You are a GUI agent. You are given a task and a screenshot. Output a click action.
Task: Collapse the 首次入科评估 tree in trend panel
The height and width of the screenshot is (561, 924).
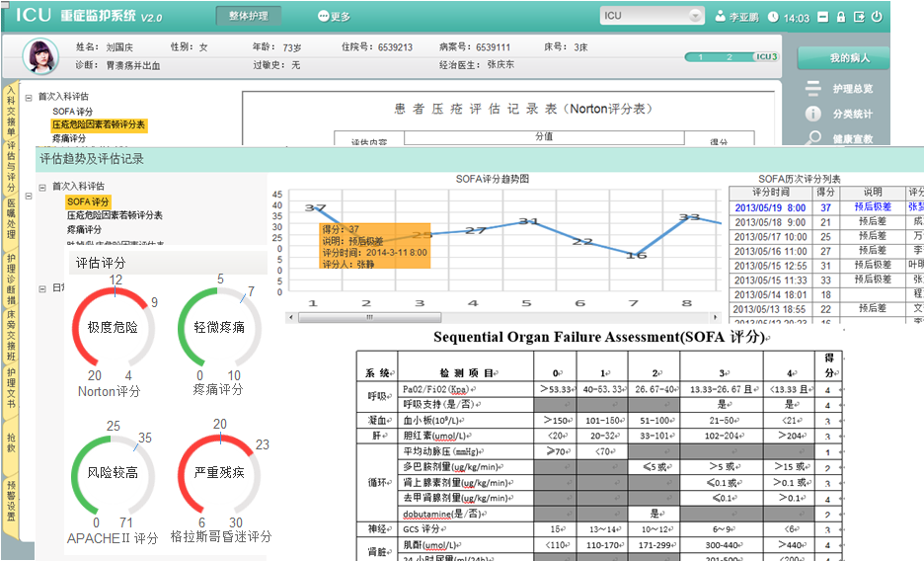(41, 187)
